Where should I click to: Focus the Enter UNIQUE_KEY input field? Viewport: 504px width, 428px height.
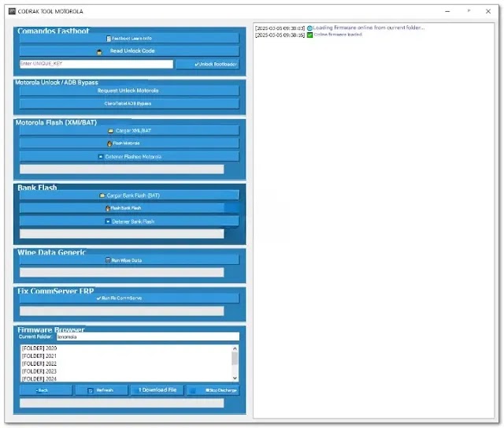click(x=96, y=64)
